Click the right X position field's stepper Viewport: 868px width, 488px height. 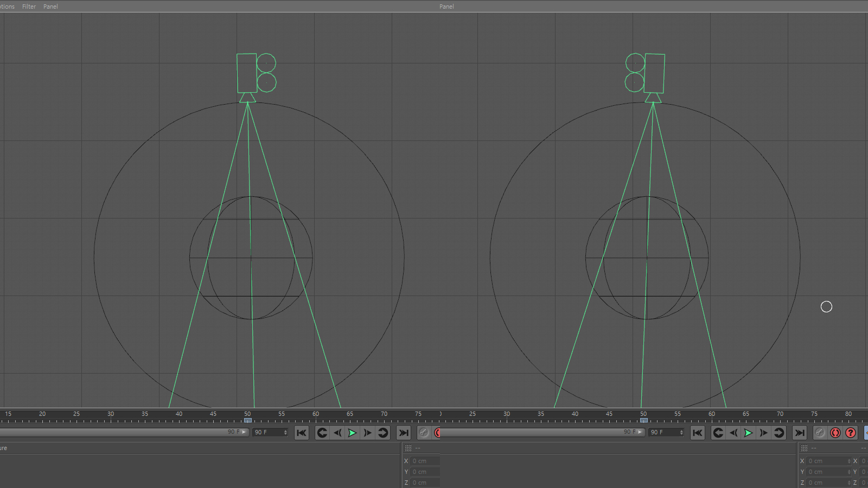(849, 461)
